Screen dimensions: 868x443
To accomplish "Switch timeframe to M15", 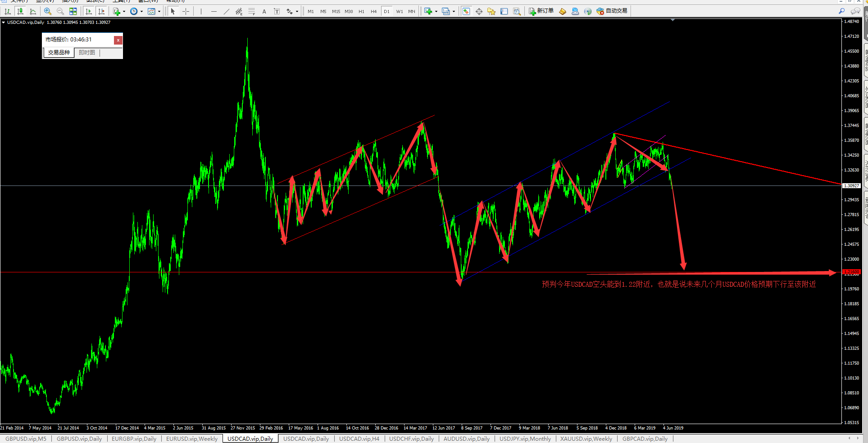I will (336, 11).
